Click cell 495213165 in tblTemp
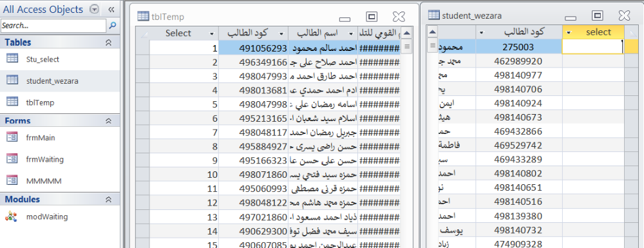This screenshot has width=644, height=248. click(253, 119)
